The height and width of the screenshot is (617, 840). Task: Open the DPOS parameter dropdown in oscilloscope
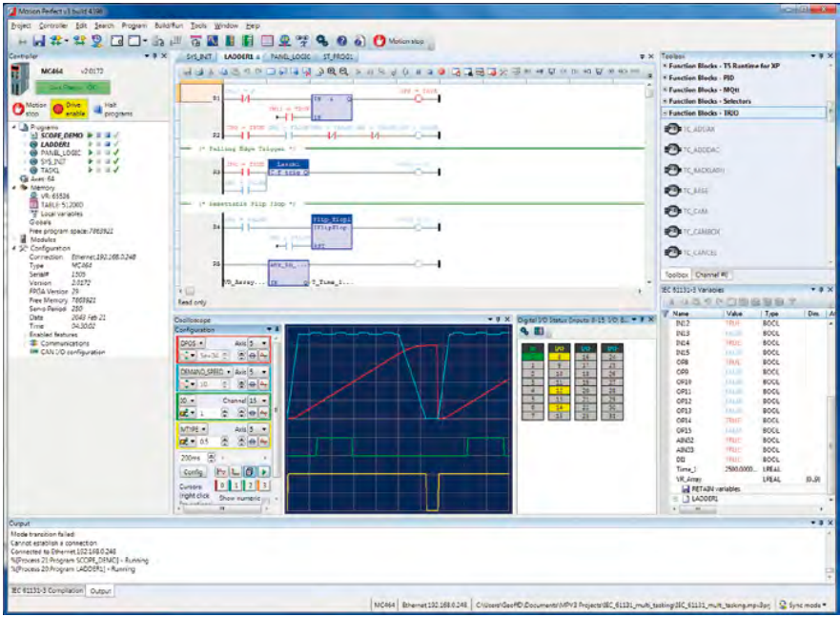[x=192, y=342]
